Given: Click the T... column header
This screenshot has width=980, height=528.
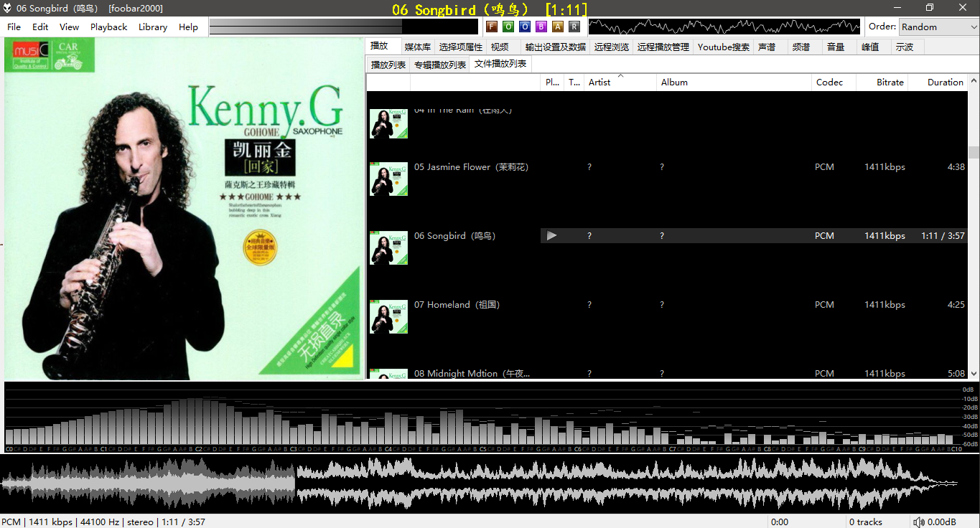Looking at the screenshot, I should click(x=574, y=82).
